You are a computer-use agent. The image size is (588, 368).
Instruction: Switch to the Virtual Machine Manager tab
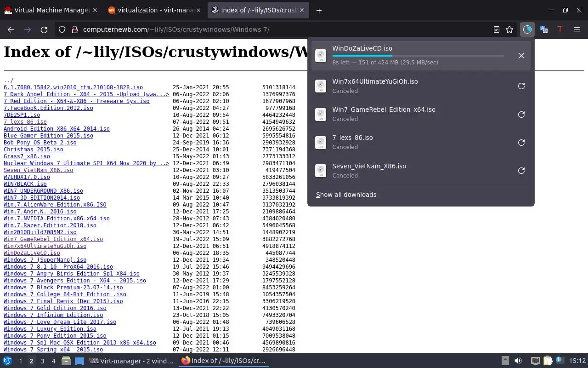(x=51, y=10)
